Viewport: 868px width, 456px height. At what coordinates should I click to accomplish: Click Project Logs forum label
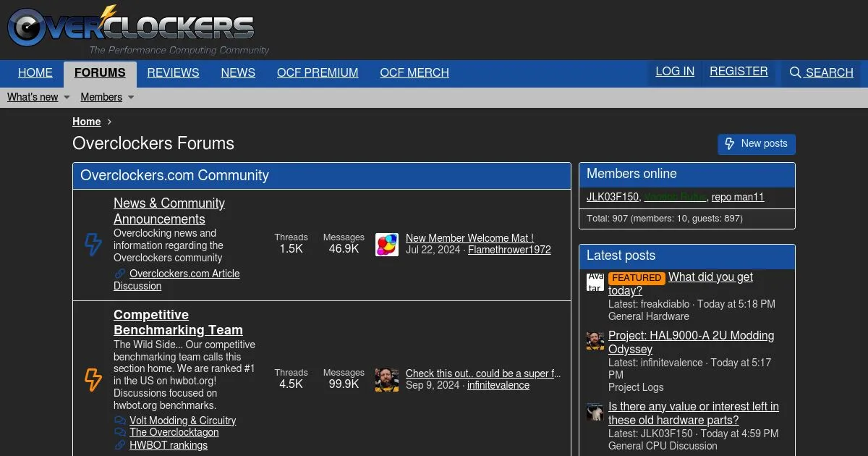636,387
